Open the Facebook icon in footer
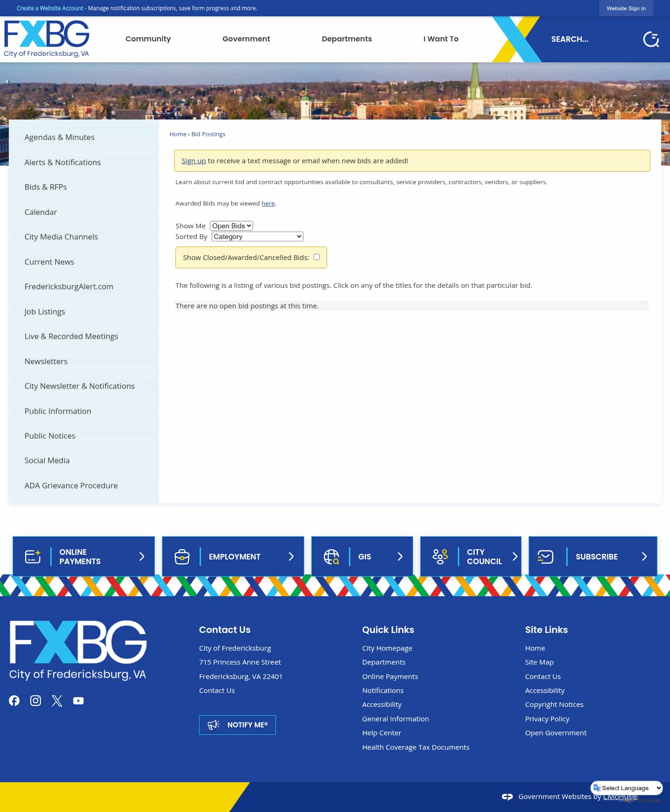This screenshot has width=670, height=812. [14, 700]
